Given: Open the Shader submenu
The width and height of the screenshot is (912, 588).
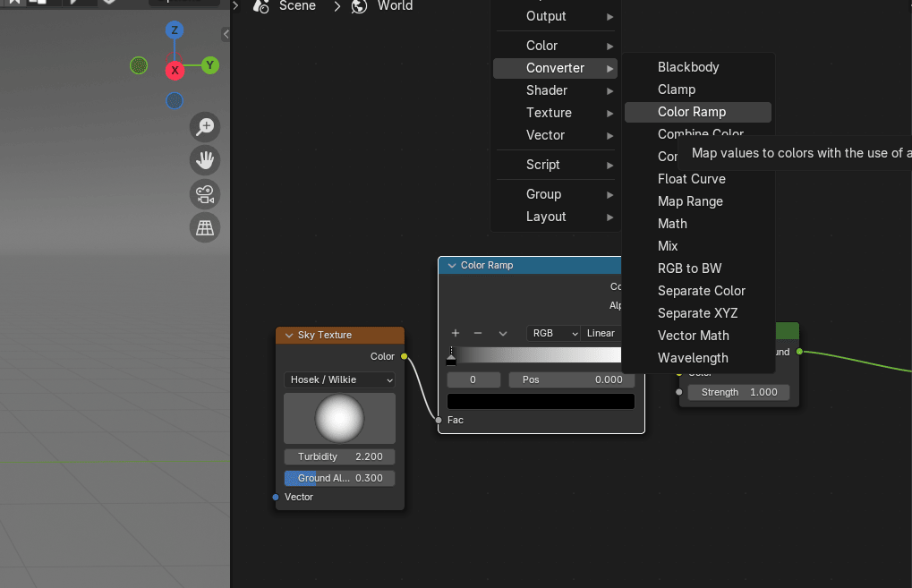Looking at the screenshot, I should pyautogui.click(x=547, y=90).
